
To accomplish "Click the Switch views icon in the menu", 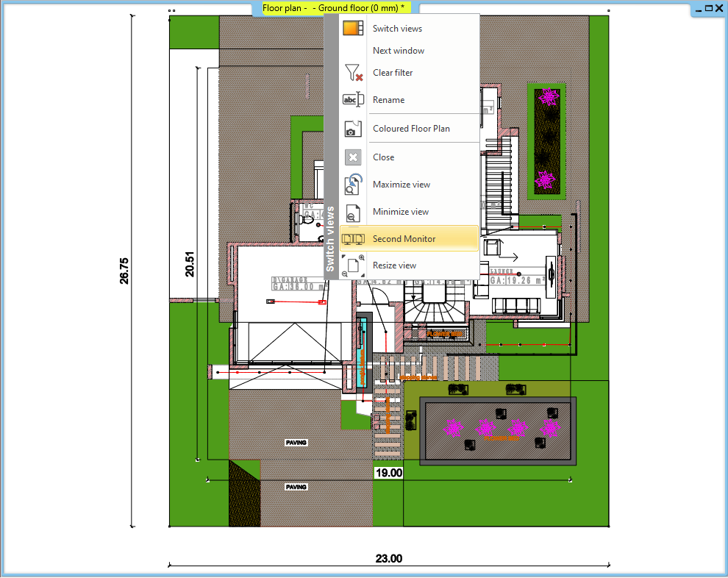I will click(353, 29).
